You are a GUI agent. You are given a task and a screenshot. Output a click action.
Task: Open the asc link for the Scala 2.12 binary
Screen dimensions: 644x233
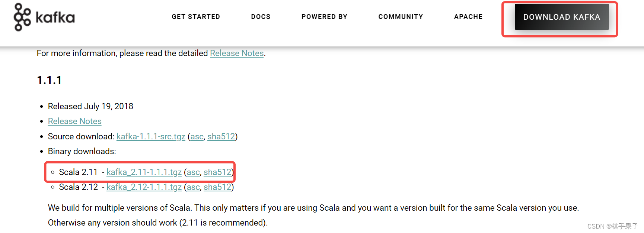(193, 187)
